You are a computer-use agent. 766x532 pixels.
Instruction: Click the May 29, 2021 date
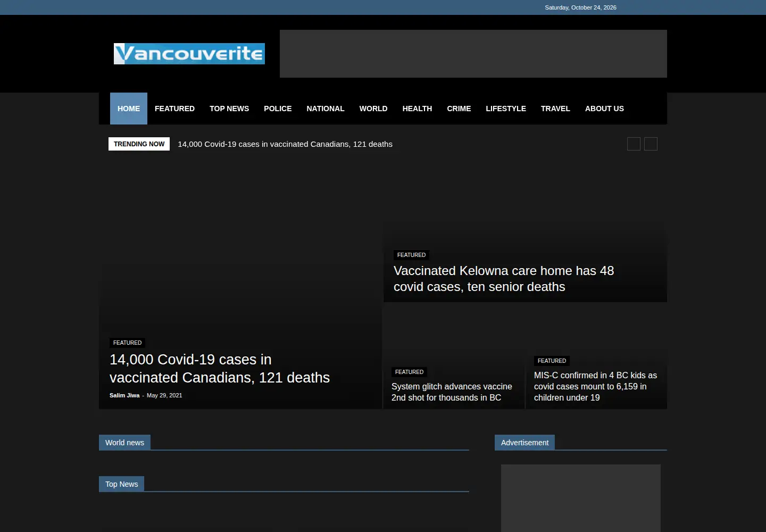(164, 395)
